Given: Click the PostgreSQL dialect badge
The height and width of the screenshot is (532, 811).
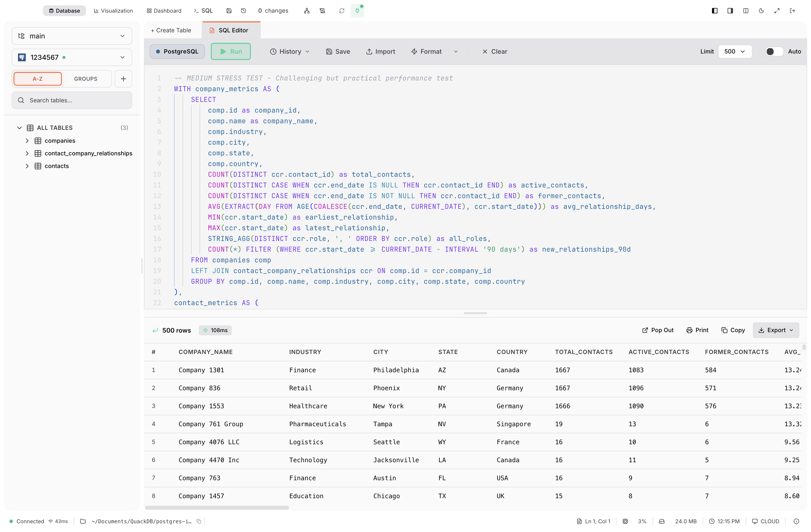Looking at the screenshot, I should (x=177, y=52).
